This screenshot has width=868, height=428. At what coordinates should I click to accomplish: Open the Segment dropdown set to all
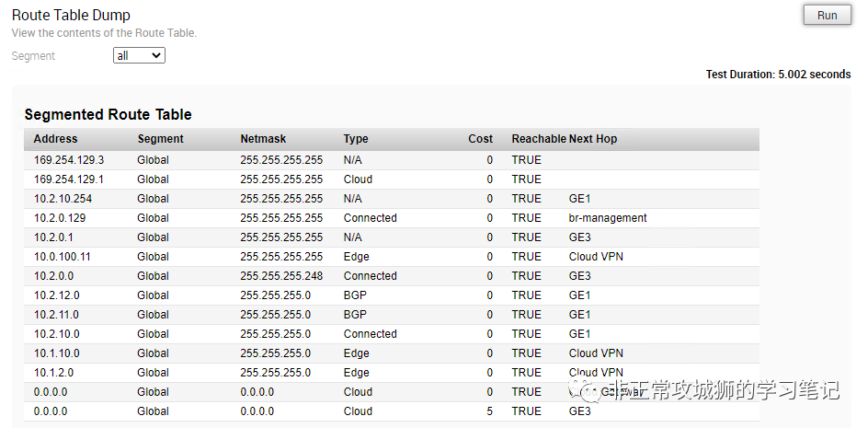[139, 56]
